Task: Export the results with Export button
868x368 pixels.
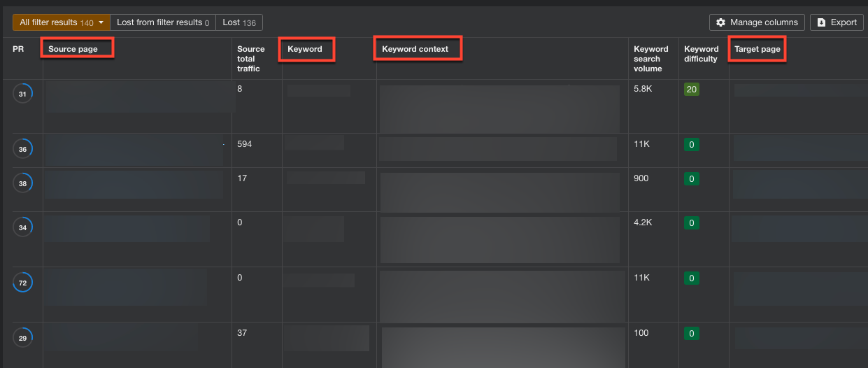Action: click(x=837, y=22)
